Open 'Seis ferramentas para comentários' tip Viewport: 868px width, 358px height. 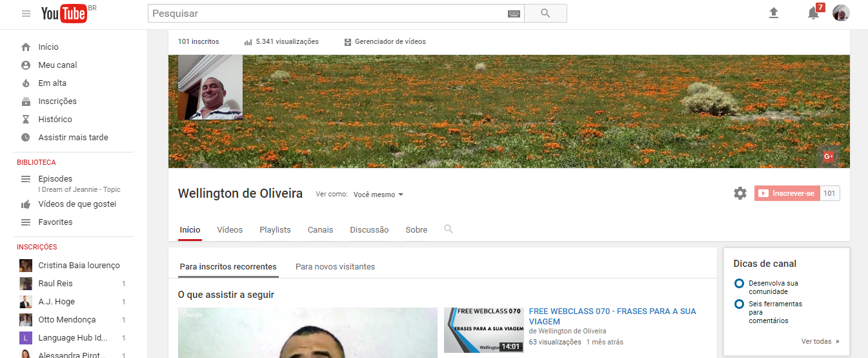tap(775, 312)
